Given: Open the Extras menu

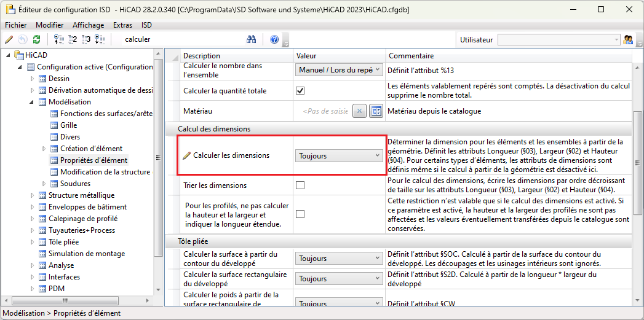Looking at the screenshot, I should tap(123, 25).
